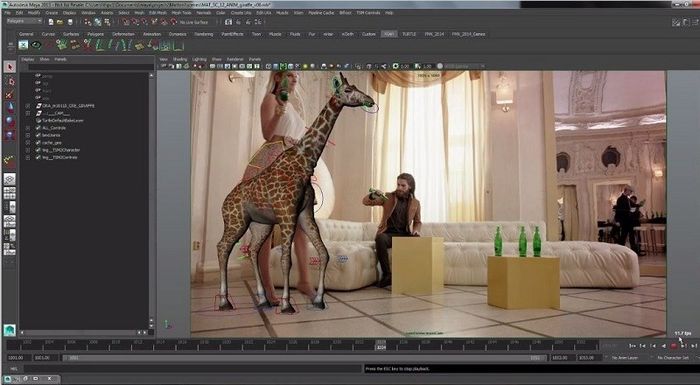Open the Polygons menu set dropdown
This screenshot has width=700, height=385.
(x=24, y=21)
